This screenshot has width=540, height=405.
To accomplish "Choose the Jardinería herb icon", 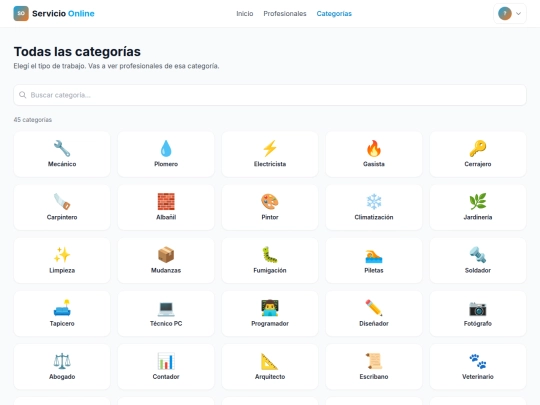I will point(478,201).
